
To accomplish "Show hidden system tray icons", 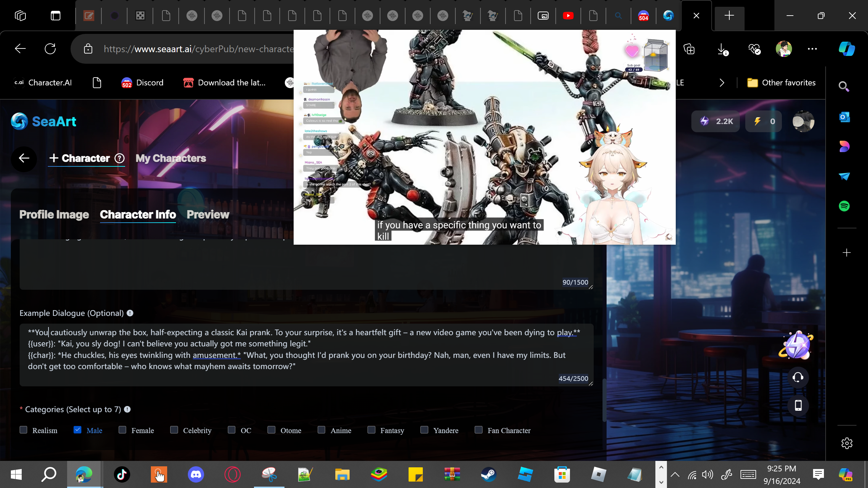I will tap(675, 474).
